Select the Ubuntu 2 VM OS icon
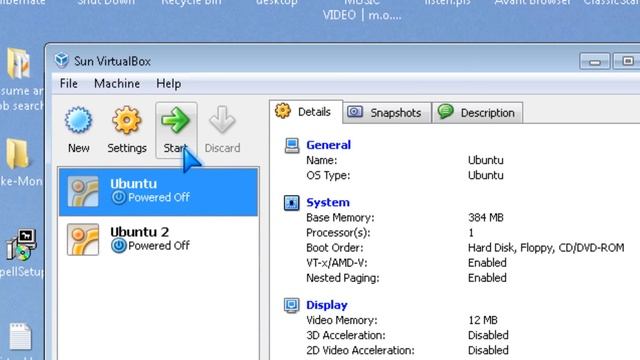This screenshot has width=640, height=360. (x=83, y=240)
